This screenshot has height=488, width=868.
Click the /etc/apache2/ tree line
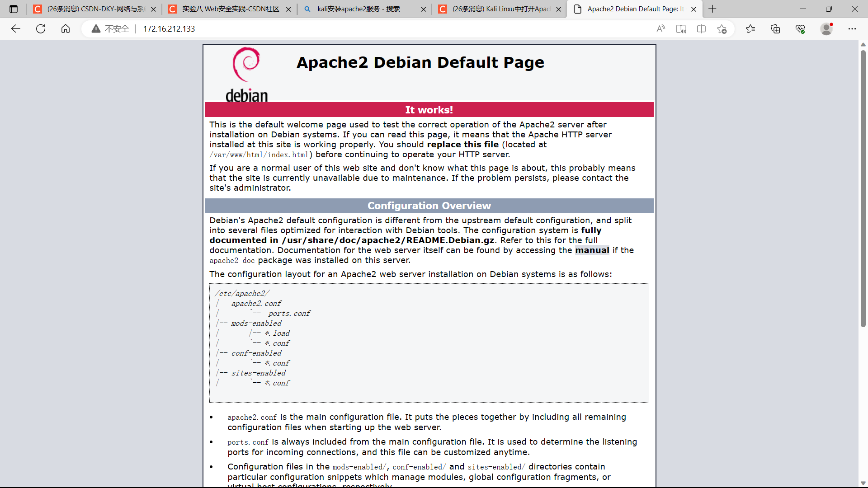point(242,294)
